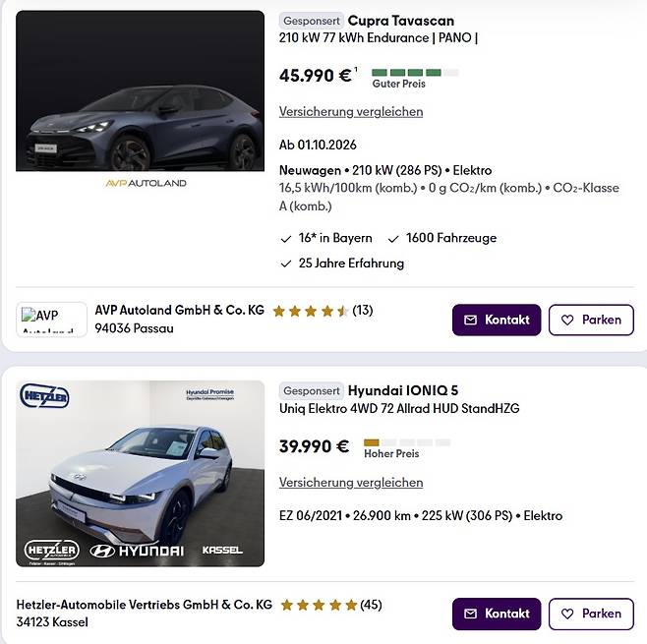The height and width of the screenshot is (644, 647).
Task: Open the Cupra Tavascan listing title
Action: pyautogui.click(x=400, y=21)
